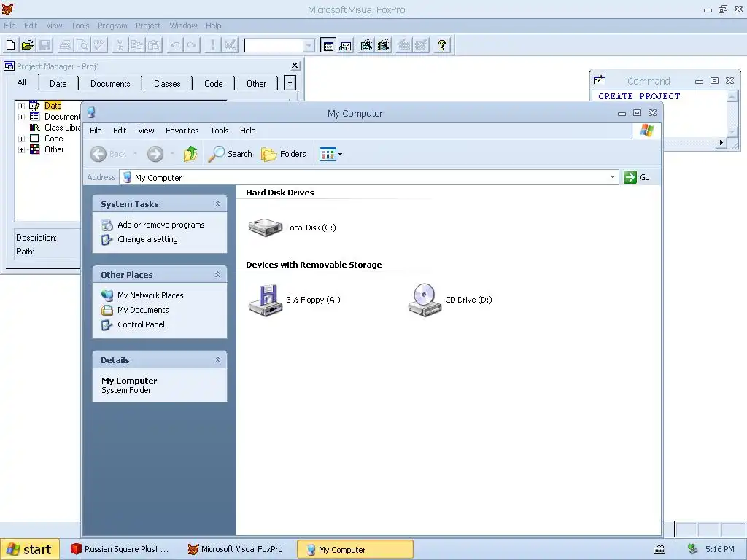Open the Favorites menu in My Computer
747x560 pixels.
pyautogui.click(x=182, y=131)
